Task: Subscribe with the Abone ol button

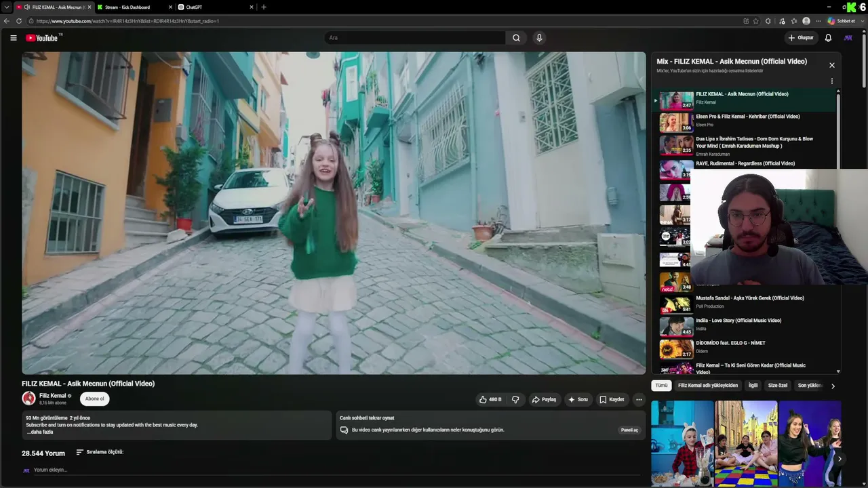Action: (x=95, y=399)
